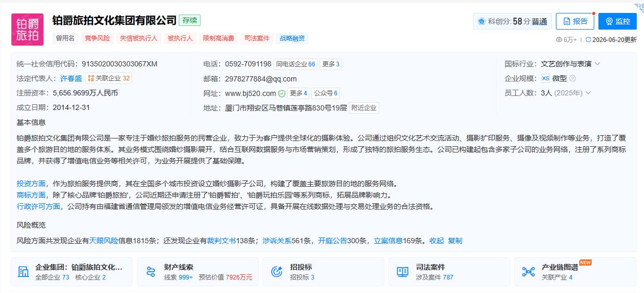Click 招投标 3 count
Viewport: 644px width, 293px height.
[302, 277]
